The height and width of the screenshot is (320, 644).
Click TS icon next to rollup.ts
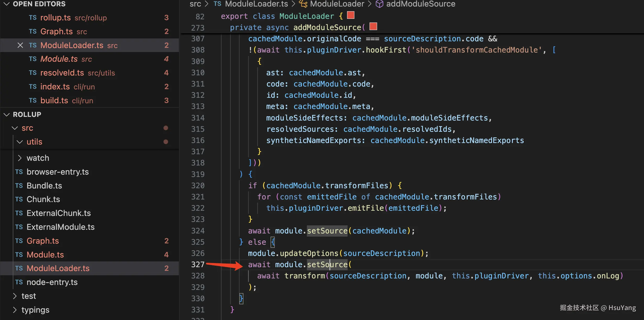pos(33,18)
